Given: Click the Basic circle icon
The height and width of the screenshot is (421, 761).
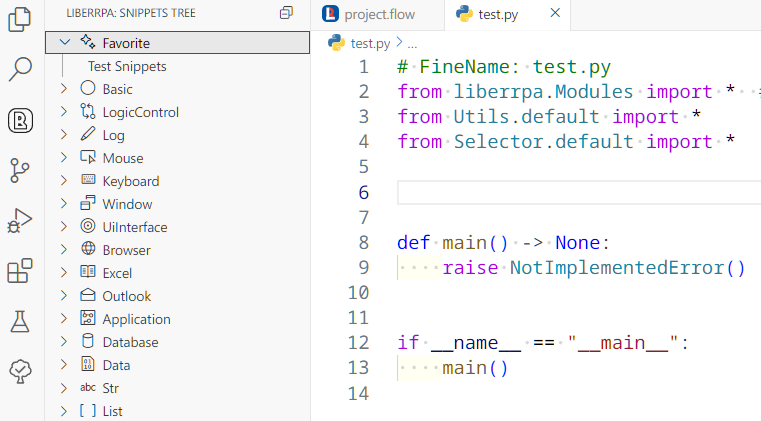Looking at the screenshot, I should pos(88,88).
